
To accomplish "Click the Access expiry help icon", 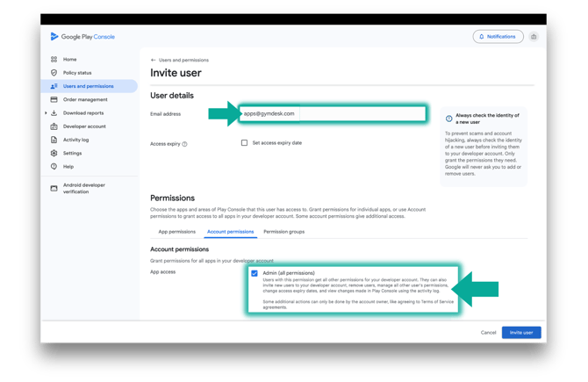I will (x=184, y=143).
